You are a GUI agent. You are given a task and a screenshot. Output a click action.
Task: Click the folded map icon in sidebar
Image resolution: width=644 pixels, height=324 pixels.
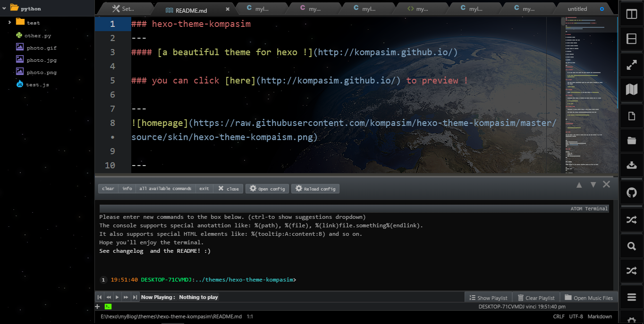631,89
